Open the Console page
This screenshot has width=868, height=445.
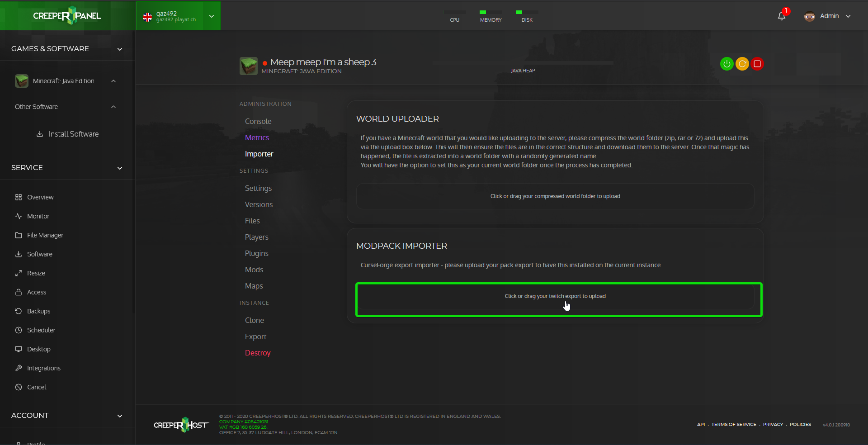(258, 121)
